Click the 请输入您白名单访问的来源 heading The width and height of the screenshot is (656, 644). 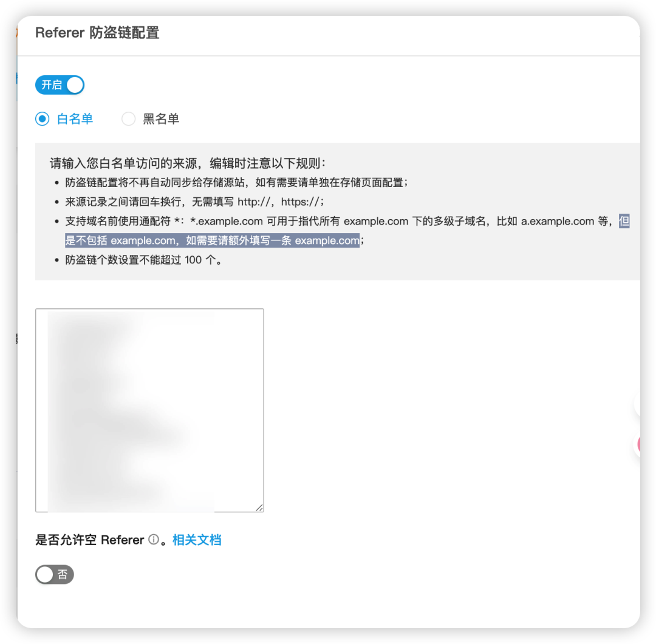coord(188,163)
